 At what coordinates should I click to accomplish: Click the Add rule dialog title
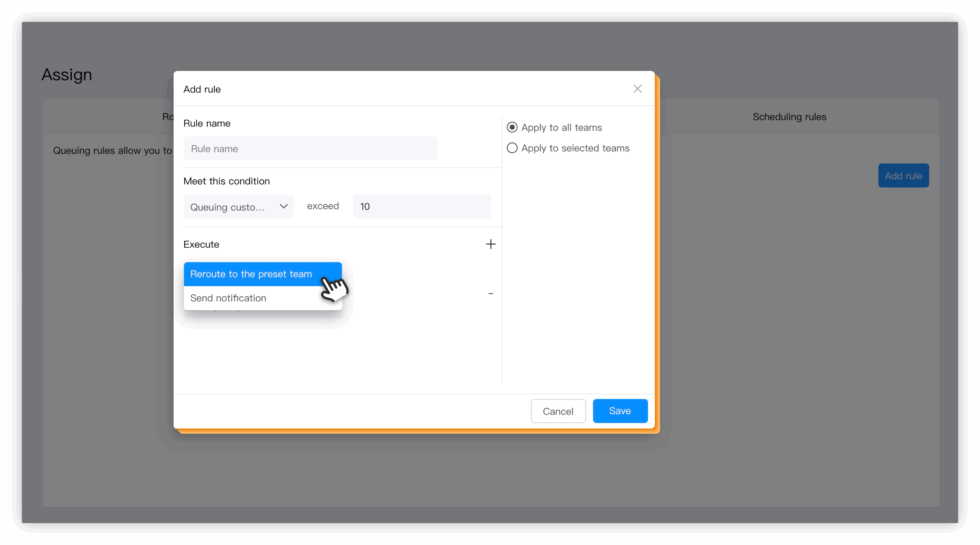[202, 89]
